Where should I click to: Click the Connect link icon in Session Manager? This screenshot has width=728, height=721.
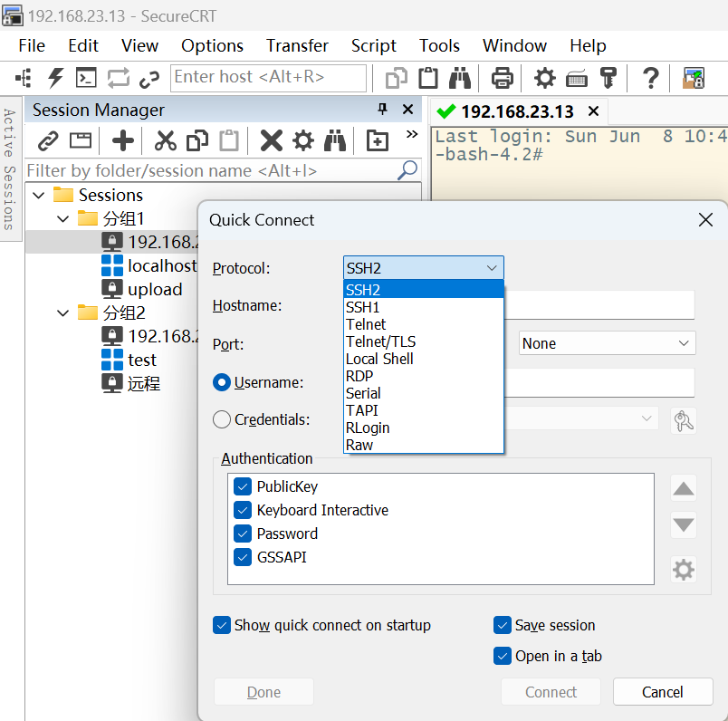[48, 140]
